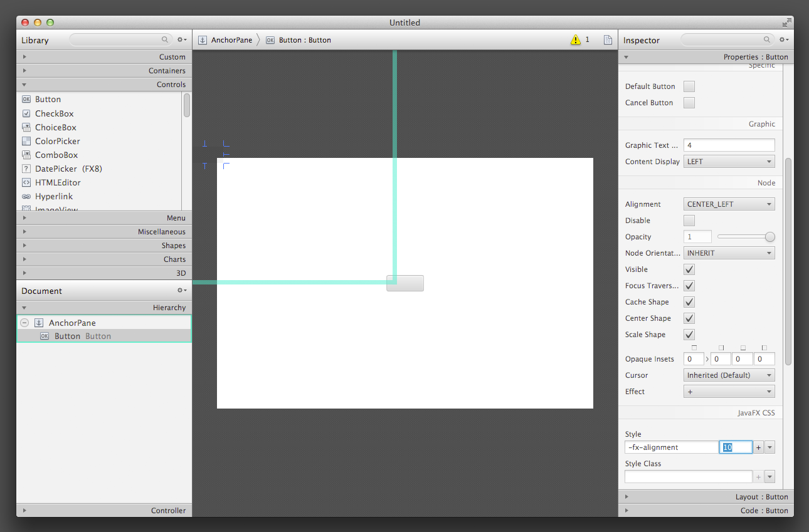Screen dimensions: 809x532
Task: Select the ColorPicker control icon in Library
Action: 26,141
